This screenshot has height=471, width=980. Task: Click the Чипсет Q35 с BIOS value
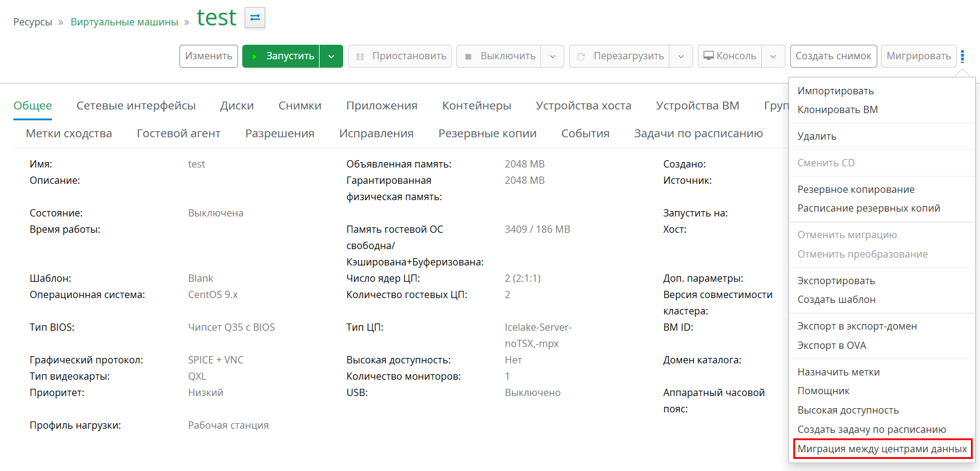[x=231, y=327]
